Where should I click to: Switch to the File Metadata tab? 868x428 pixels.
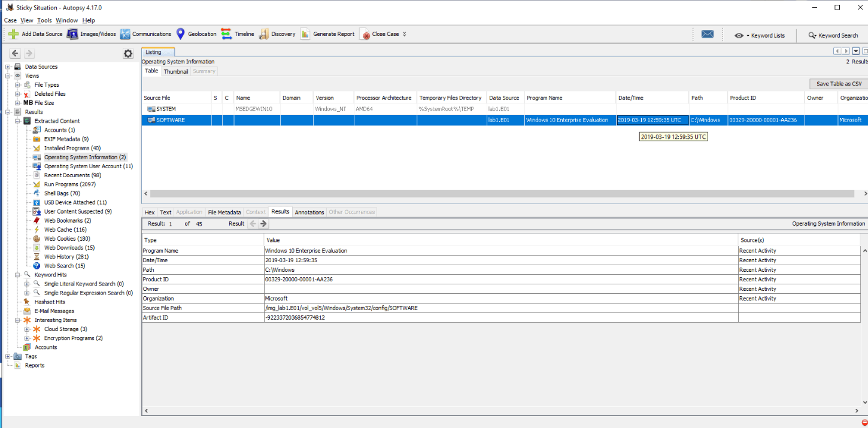point(224,212)
